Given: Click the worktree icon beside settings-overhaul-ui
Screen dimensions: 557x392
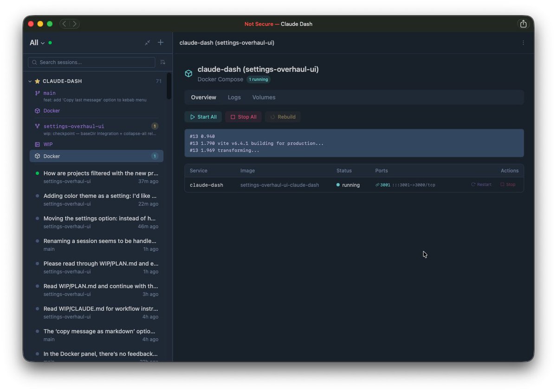Looking at the screenshot, I should (38, 126).
